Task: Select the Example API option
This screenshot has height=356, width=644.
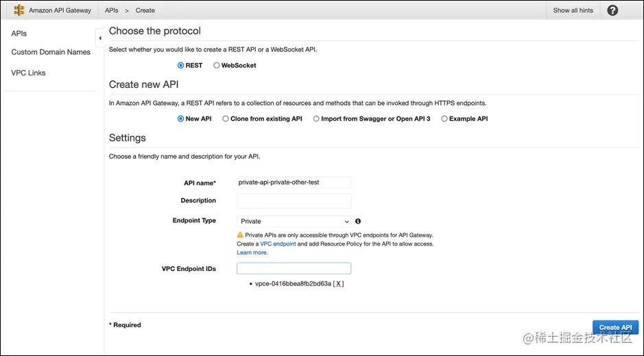Action: tap(444, 119)
